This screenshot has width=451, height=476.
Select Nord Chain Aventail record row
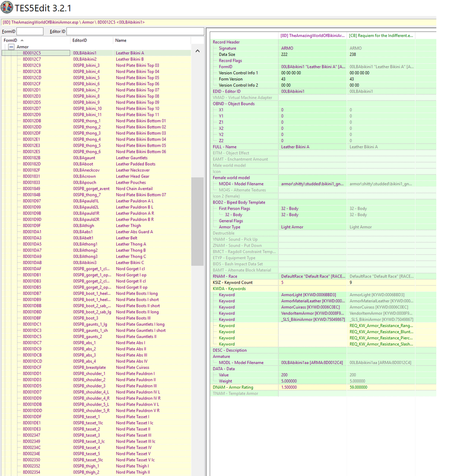[96, 189]
